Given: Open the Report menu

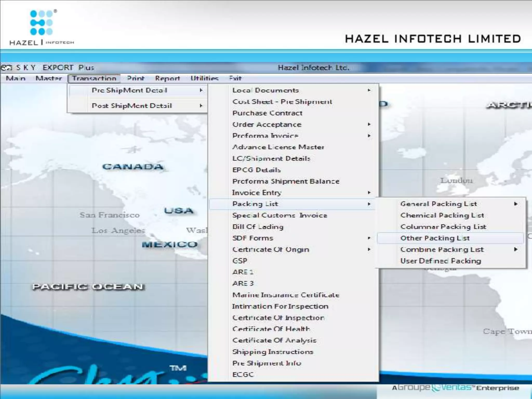Looking at the screenshot, I should click(x=167, y=78).
